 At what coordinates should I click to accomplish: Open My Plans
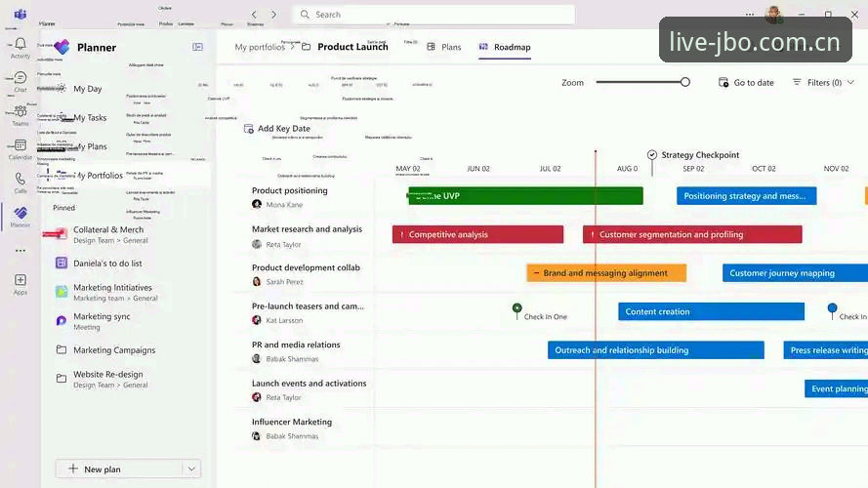click(90, 146)
